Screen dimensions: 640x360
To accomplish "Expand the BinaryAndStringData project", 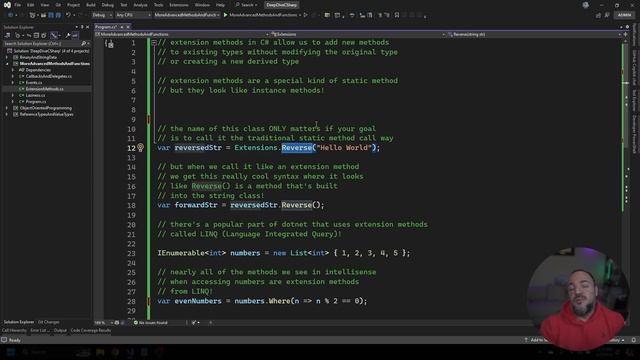I will [7, 58].
